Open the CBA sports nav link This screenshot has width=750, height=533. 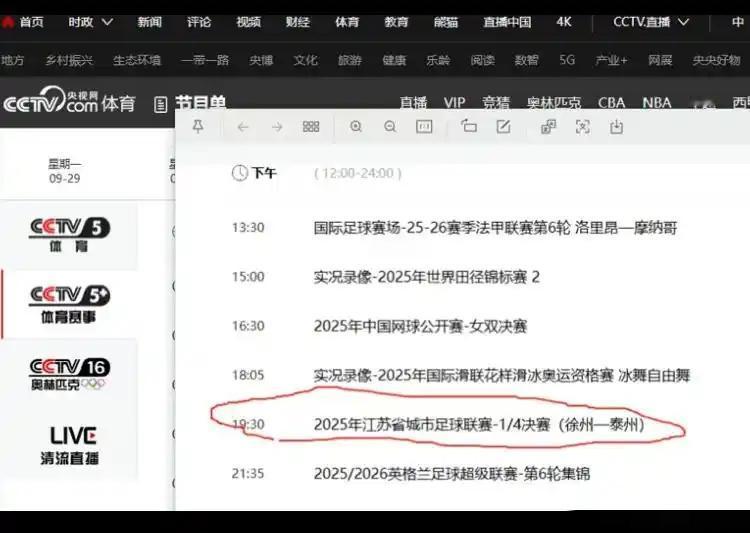(611, 102)
